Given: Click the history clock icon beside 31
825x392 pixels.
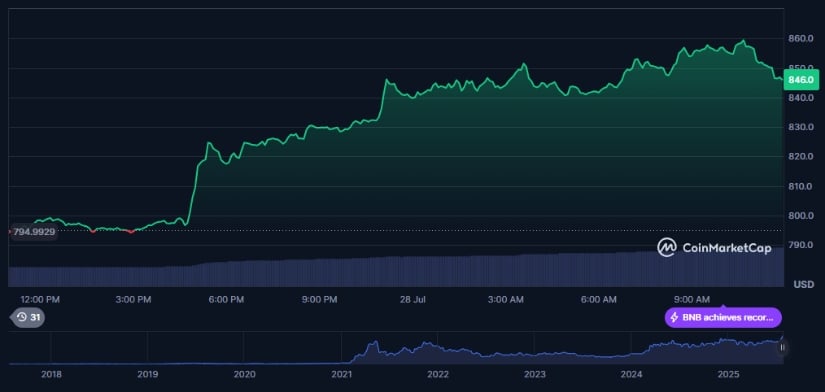Looking at the screenshot, I should (22, 317).
